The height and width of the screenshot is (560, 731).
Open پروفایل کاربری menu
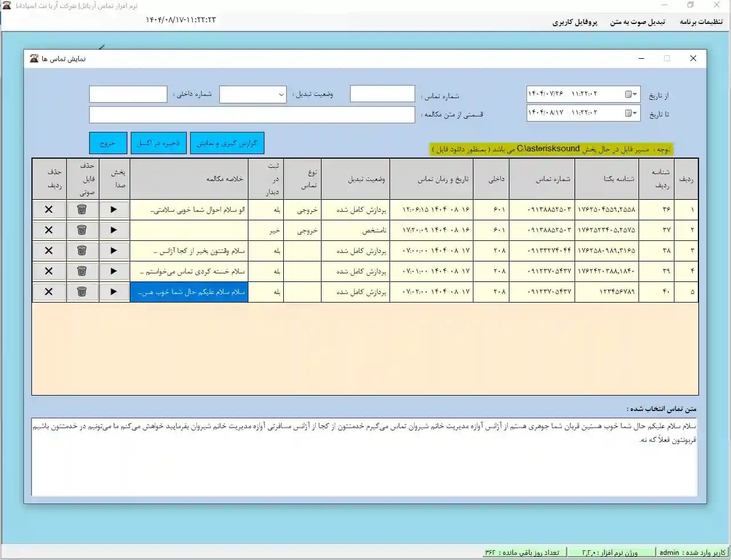click(x=575, y=22)
